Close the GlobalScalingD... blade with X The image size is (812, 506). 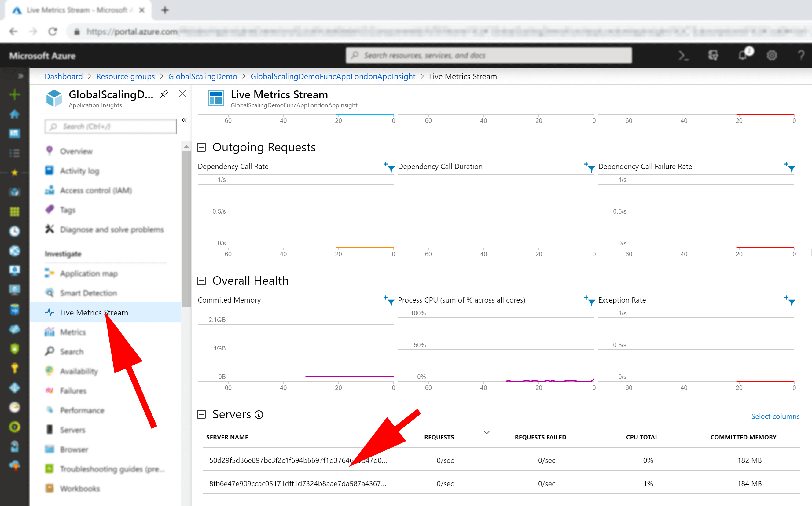182,94
